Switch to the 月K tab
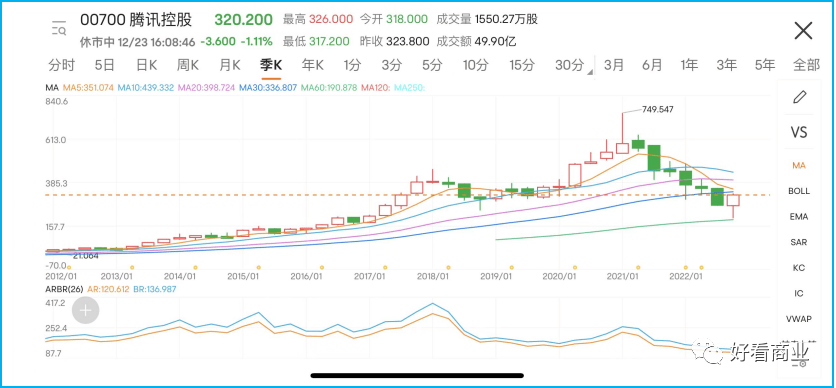The width and height of the screenshot is (836, 388). point(230,65)
